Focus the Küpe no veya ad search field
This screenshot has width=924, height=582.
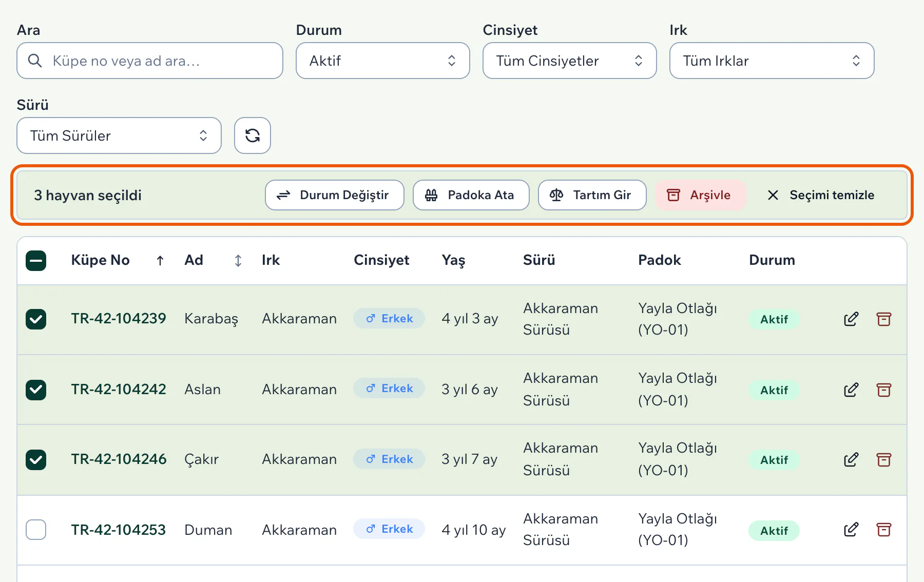pos(150,61)
